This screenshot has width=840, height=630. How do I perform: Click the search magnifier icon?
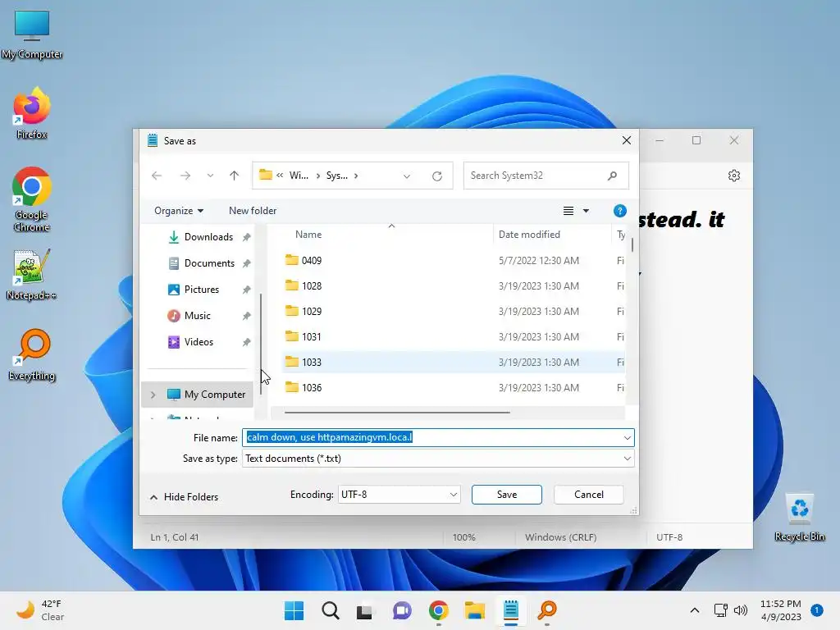coord(612,176)
